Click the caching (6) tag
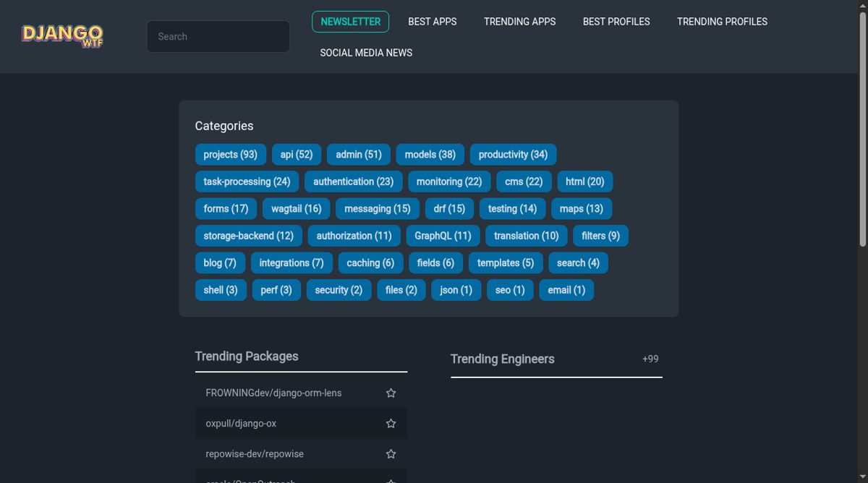 click(x=370, y=263)
